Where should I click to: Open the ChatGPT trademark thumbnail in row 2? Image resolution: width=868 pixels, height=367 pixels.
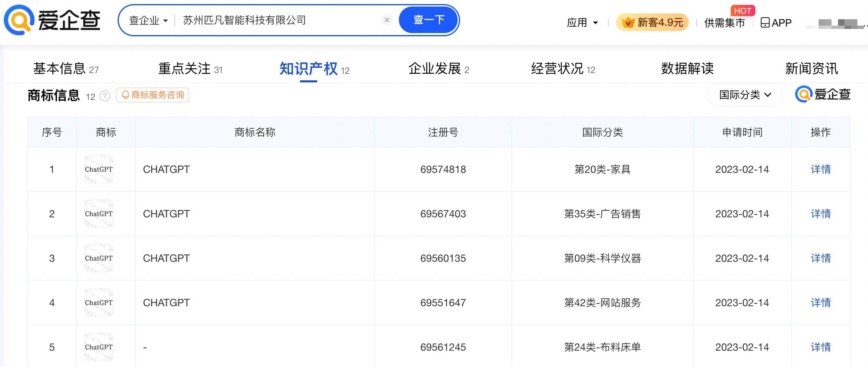tap(99, 214)
